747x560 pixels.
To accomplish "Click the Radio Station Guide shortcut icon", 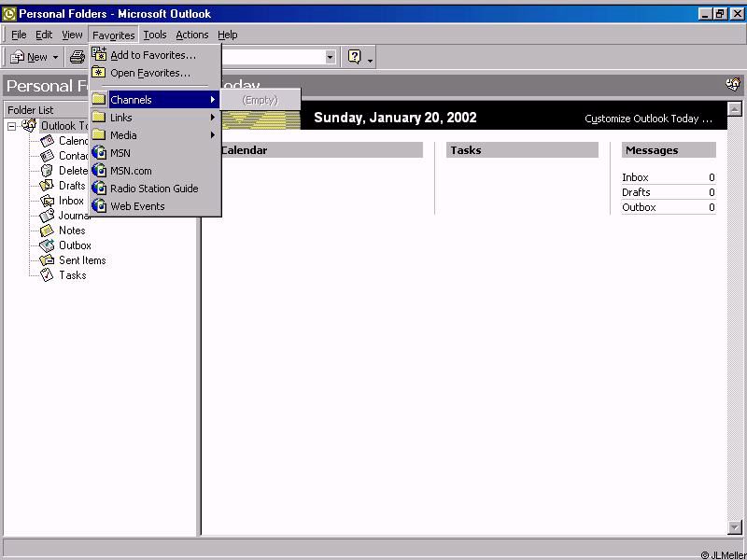I will [99, 189].
